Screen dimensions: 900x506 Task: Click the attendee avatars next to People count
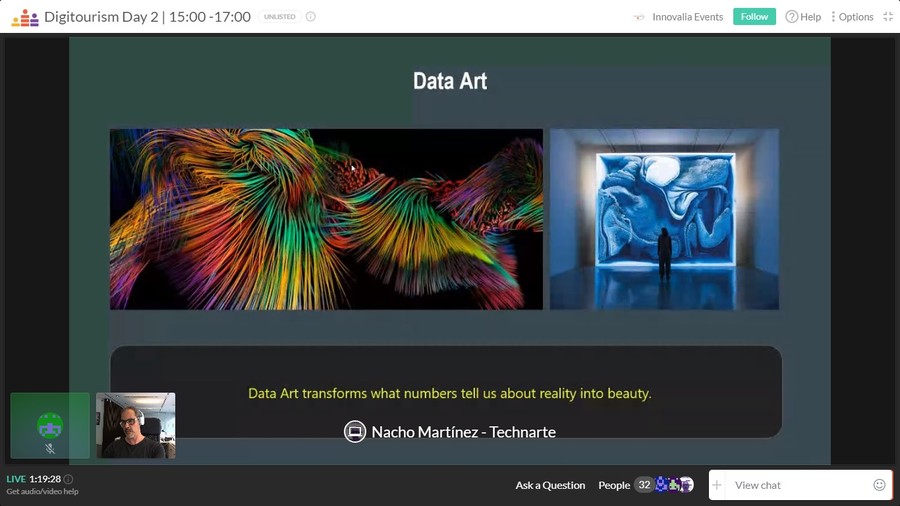click(675, 485)
